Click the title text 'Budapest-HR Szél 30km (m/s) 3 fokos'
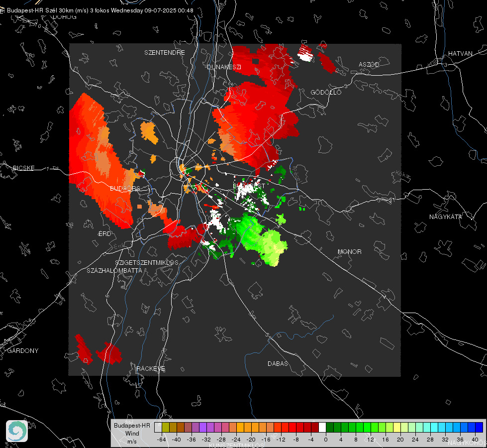Image resolution: width=487 pixels, height=448 pixels. tap(58, 10)
